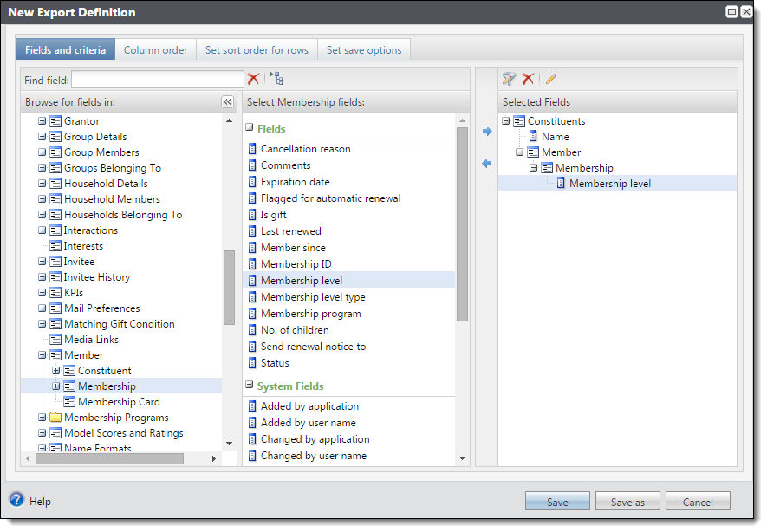Expand the Constituent node under Member
The height and width of the screenshot is (532, 767).
coord(55,371)
